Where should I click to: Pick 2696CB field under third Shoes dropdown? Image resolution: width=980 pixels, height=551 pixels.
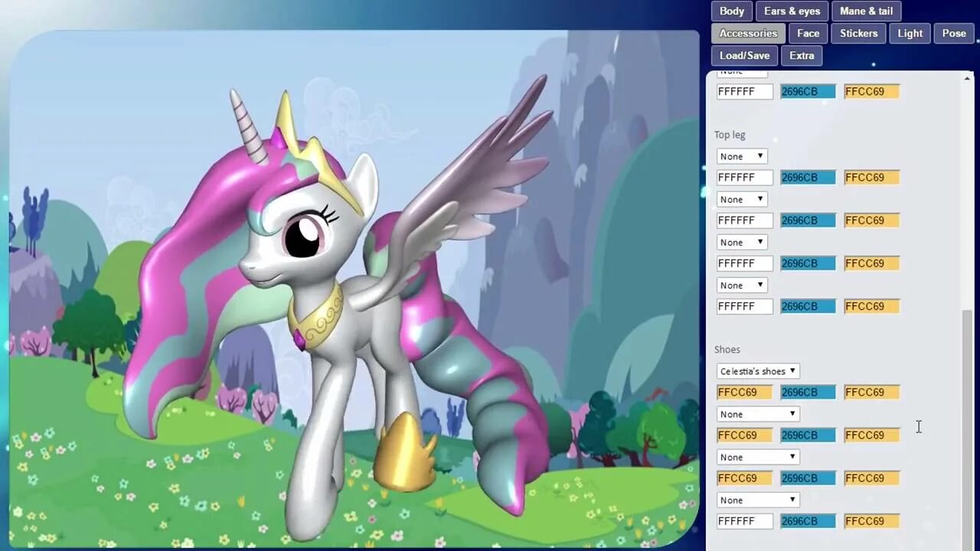point(808,478)
